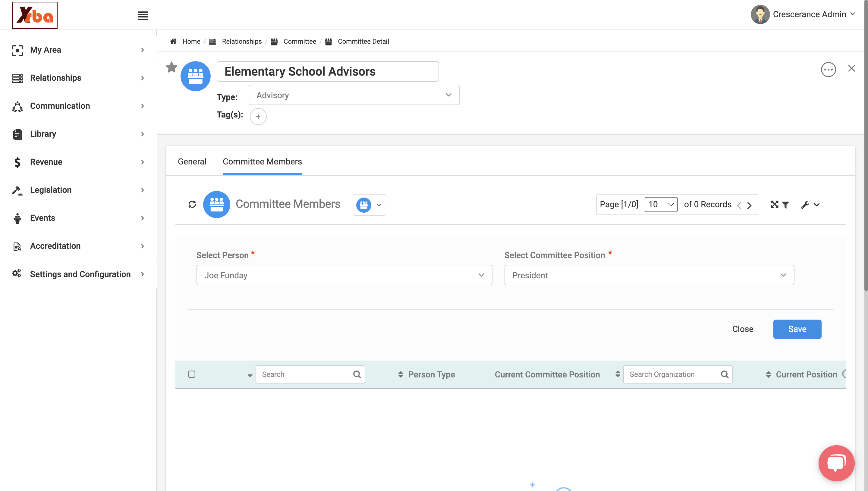Click the Xrba logo
This screenshot has height=491, width=868.
click(35, 15)
